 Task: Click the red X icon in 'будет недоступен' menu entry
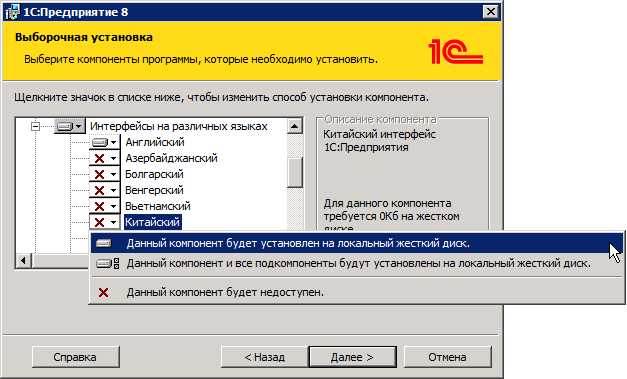(104, 293)
